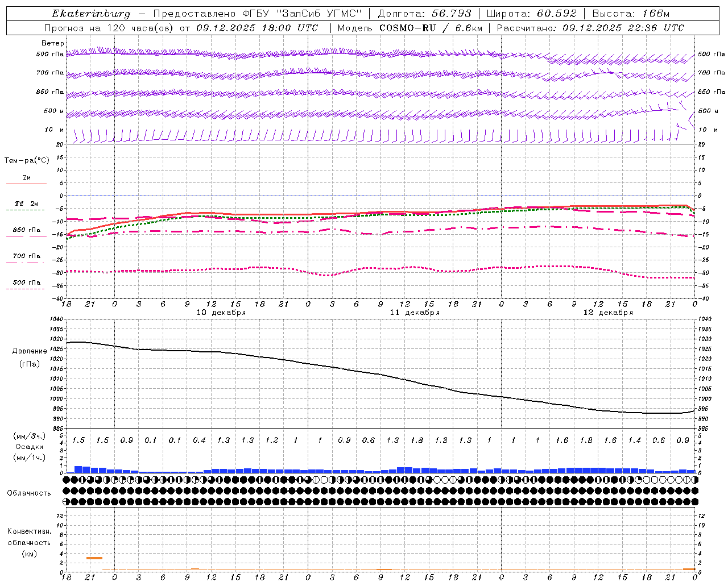
Task: Click the 'Широта: 60.592' header field
Action: [532, 14]
